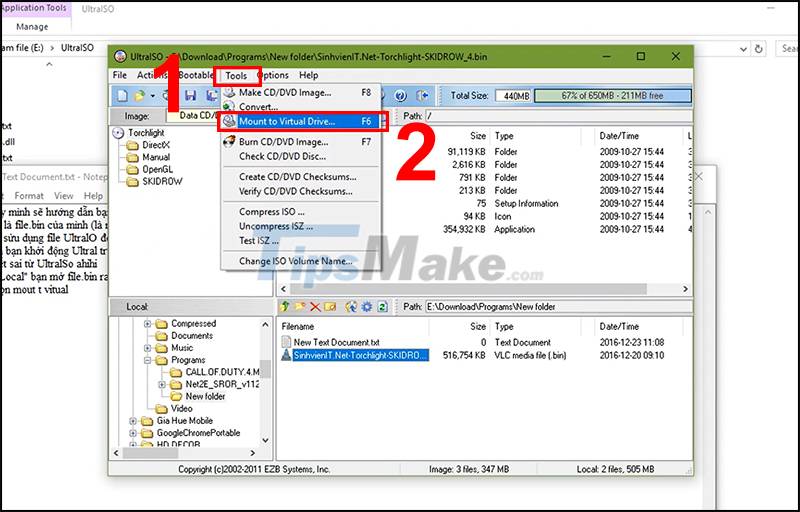Viewport: 800px width, 512px height.
Task: Click the down arrow of Local tree scrollbar
Action: point(265,440)
